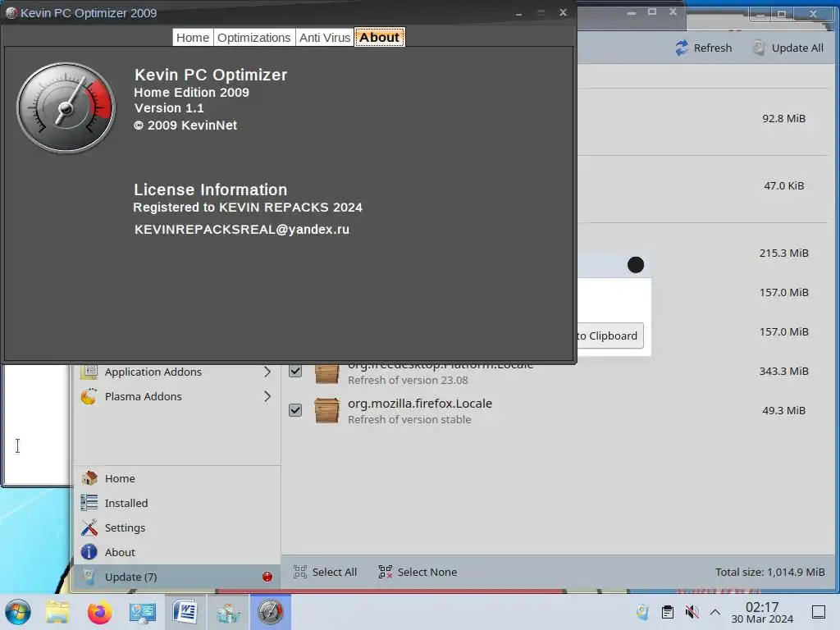Viewport: 840px width, 630px height.
Task: Click the Application Addons icon
Action: [x=89, y=372]
